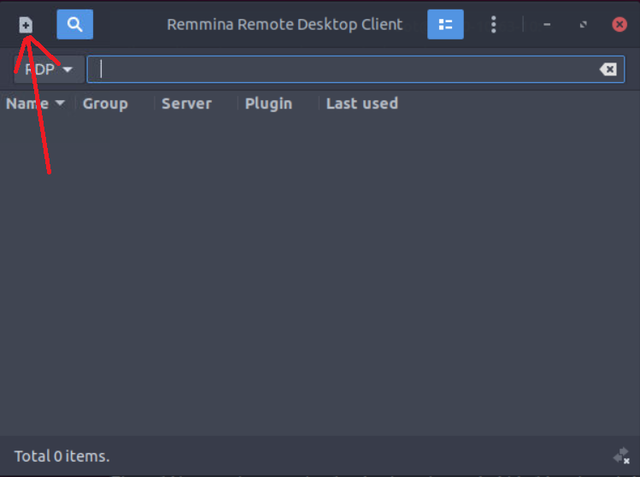Image resolution: width=640 pixels, height=477 pixels.
Task: Click the Remmina Remote Desktop Client title
Action: 284,24
